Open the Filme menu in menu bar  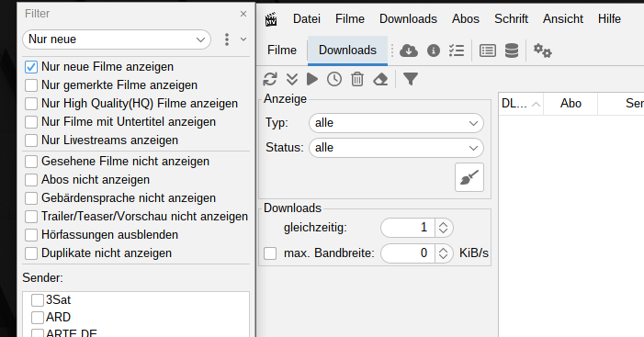pyautogui.click(x=350, y=19)
